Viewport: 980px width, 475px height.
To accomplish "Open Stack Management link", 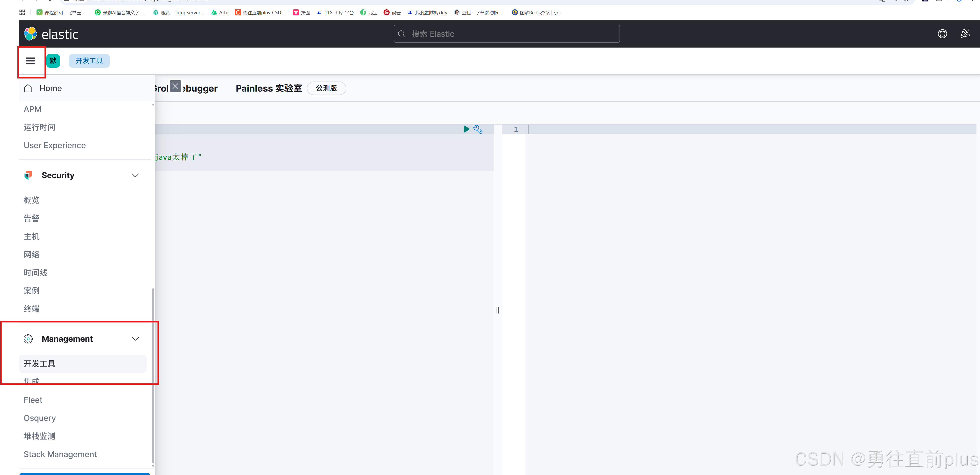I will [60, 454].
